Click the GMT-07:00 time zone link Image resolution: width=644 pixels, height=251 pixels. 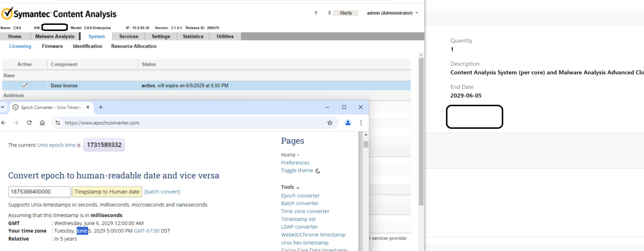pos(147,231)
